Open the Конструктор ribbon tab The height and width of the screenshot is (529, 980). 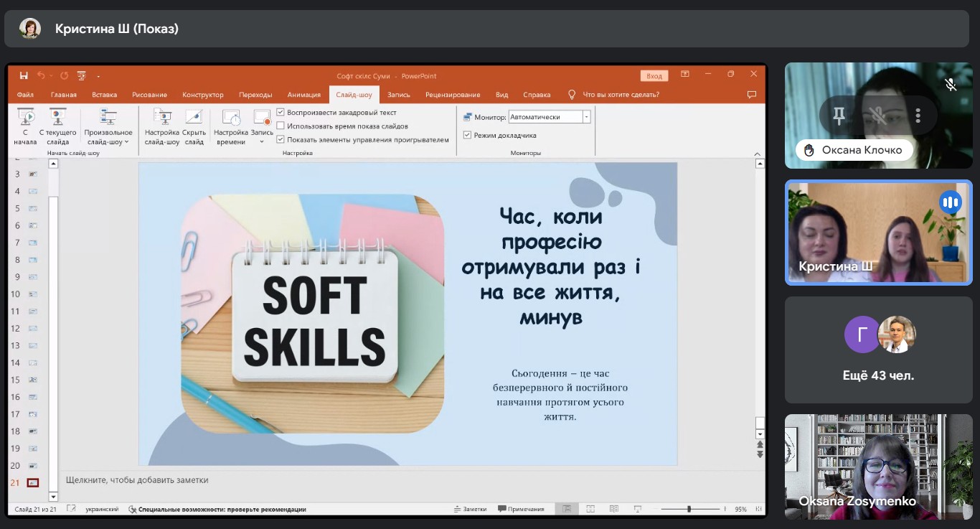click(203, 95)
